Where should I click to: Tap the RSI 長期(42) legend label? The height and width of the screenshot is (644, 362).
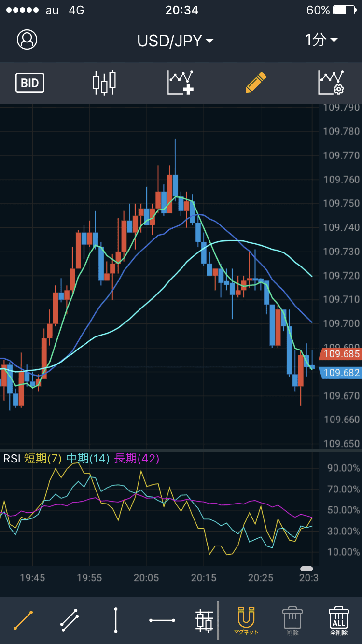(x=137, y=459)
